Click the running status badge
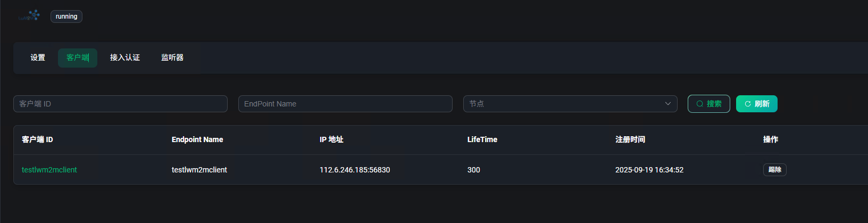This screenshot has width=868, height=223. tap(66, 16)
